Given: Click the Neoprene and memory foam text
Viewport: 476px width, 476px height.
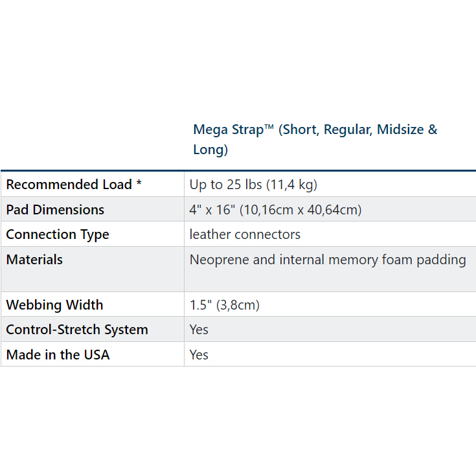Looking at the screenshot, I should pyautogui.click(x=328, y=260).
